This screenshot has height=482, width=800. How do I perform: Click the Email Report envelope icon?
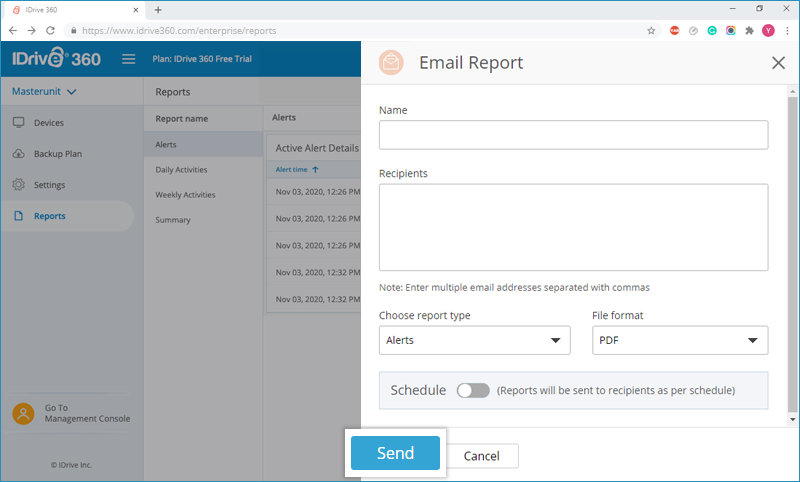pyautogui.click(x=391, y=62)
